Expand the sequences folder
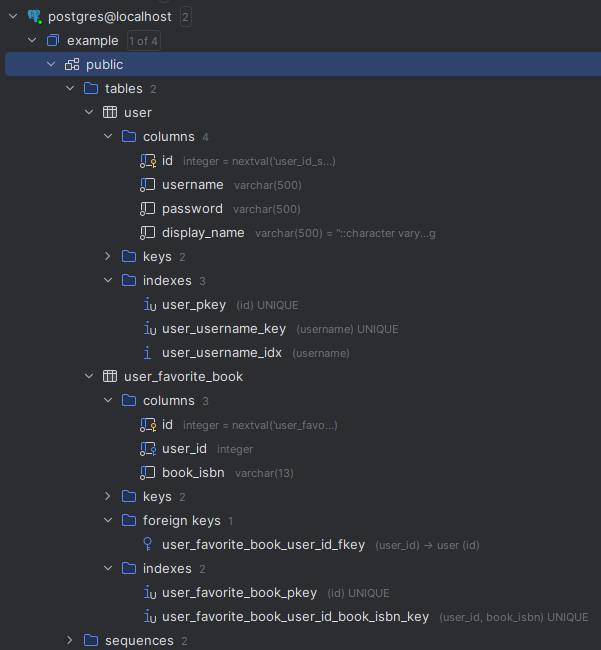This screenshot has width=601, height=650. click(70, 641)
